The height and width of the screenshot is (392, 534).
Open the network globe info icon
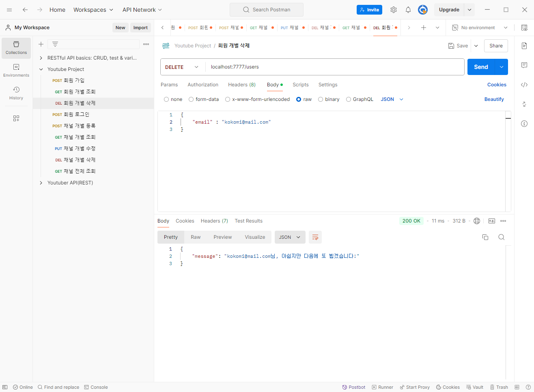pyautogui.click(x=477, y=221)
